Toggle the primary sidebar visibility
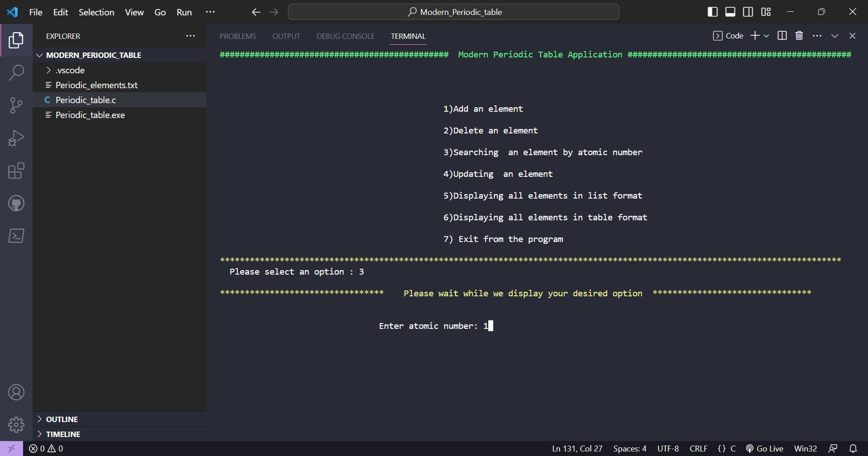This screenshot has height=456, width=868. pos(712,12)
